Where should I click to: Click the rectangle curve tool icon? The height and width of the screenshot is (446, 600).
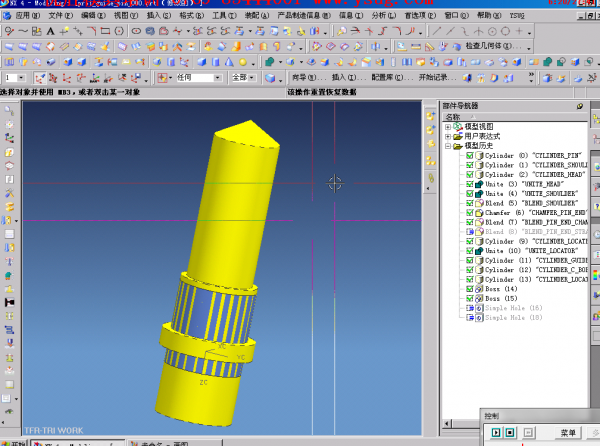click(x=105, y=31)
